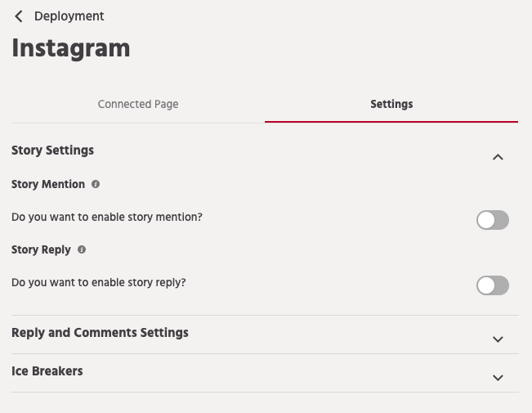532x413 pixels.
Task: Click "Do you want to enable story reply?" text
Action: (99, 283)
